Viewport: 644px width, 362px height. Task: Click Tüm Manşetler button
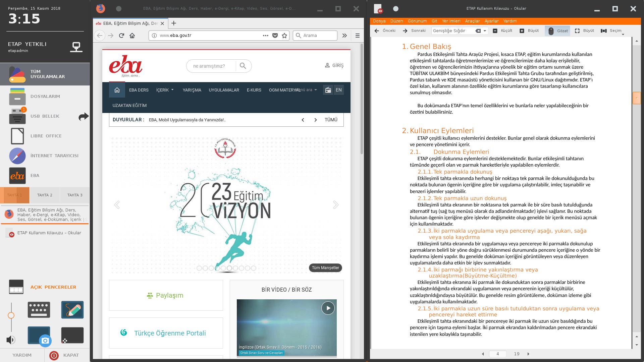point(325,268)
